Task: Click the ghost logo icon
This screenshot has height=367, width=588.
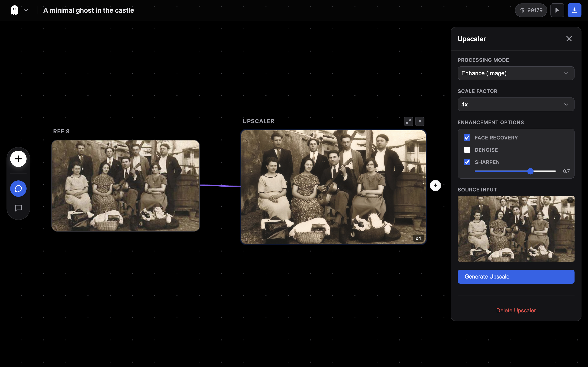Action: tap(14, 10)
